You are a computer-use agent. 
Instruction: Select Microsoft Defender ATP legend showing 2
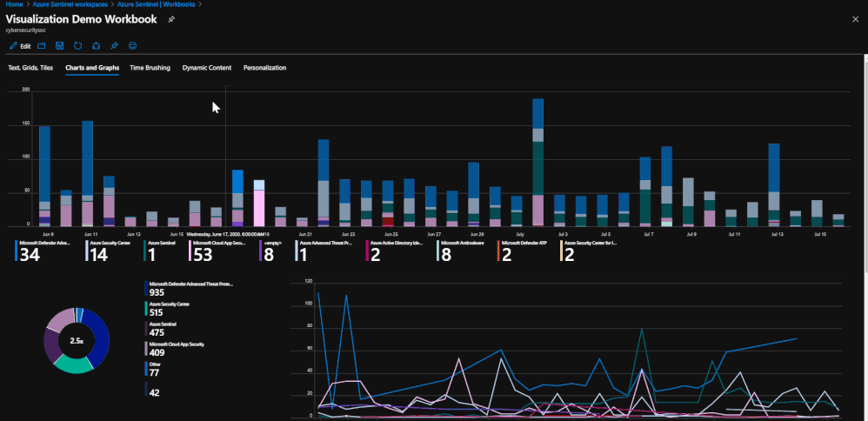(x=521, y=251)
